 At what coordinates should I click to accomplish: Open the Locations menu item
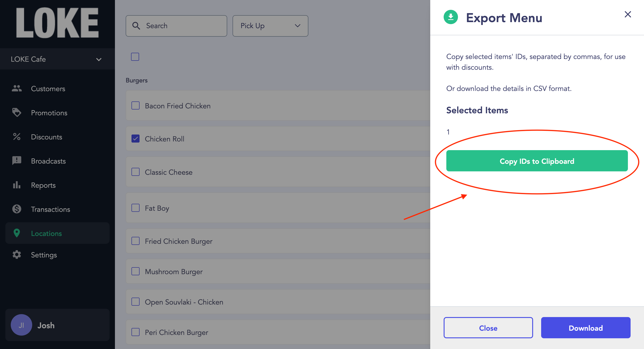[x=57, y=233]
